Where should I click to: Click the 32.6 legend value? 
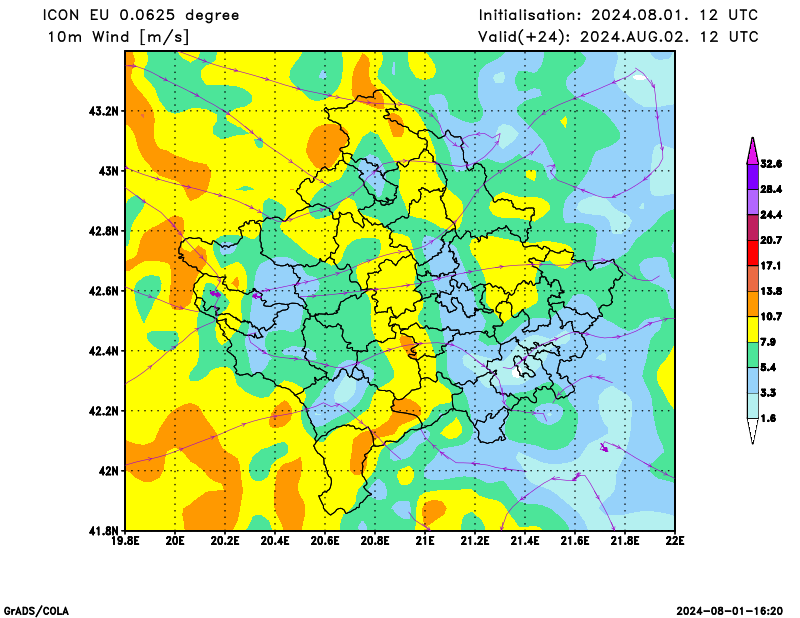tap(771, 164)
